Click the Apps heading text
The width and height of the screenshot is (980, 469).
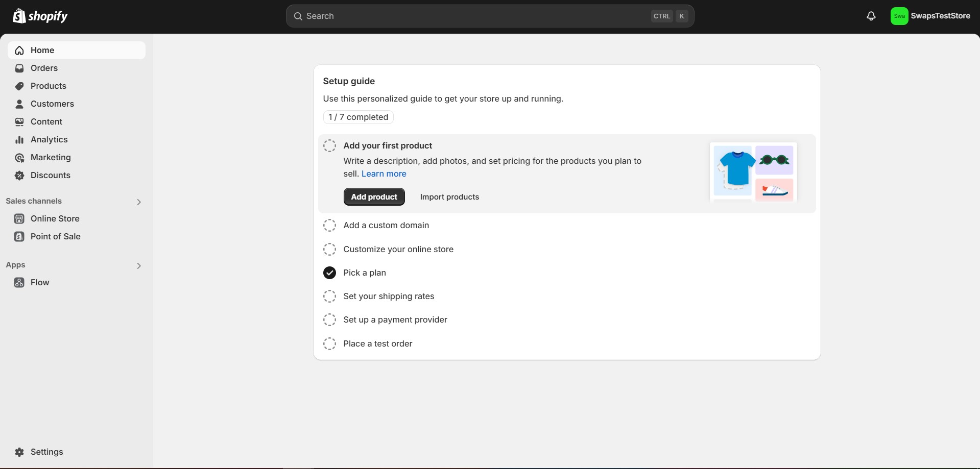pyautogui.click(x=15, y=265)
